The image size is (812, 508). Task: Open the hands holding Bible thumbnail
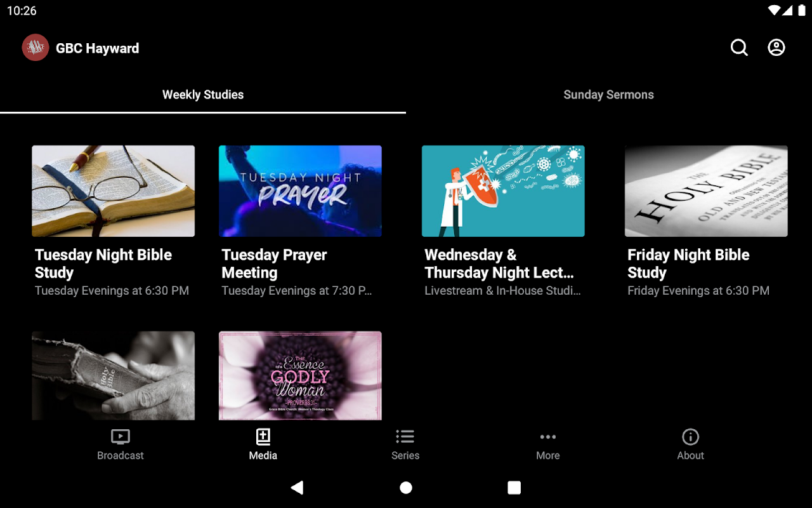(x=114, y=375)
